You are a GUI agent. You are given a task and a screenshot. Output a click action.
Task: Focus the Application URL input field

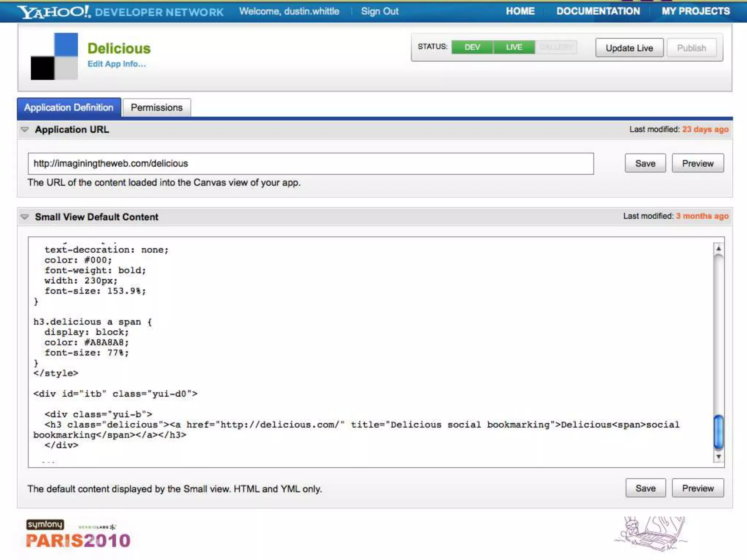click(x=310, y=164)
